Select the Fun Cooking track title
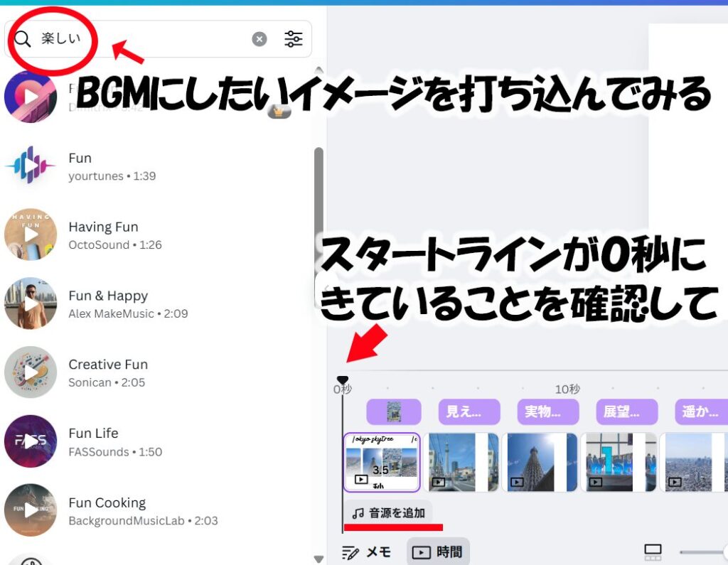728x565 pixels. click(107, 502)
